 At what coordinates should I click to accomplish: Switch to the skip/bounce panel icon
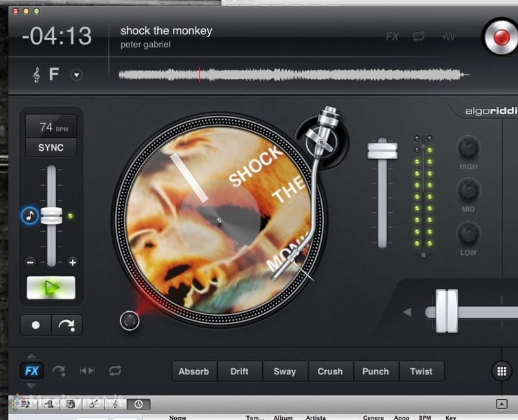(x=87, y=371)
